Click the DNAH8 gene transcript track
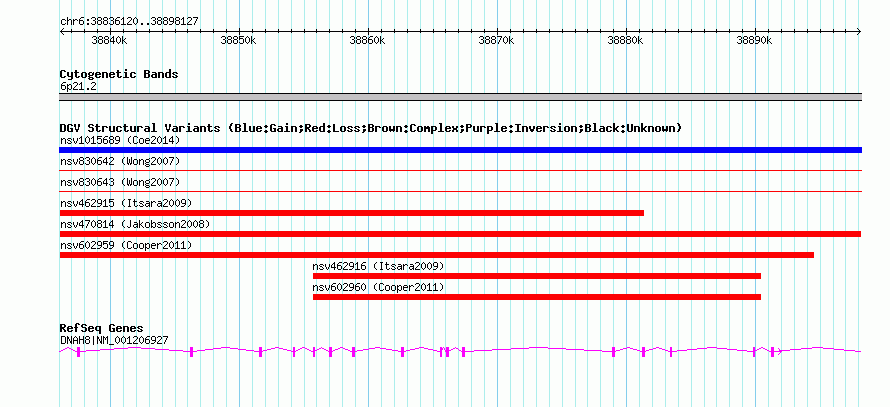This screenshot has height=407, width=890. (x=460, y=351)
